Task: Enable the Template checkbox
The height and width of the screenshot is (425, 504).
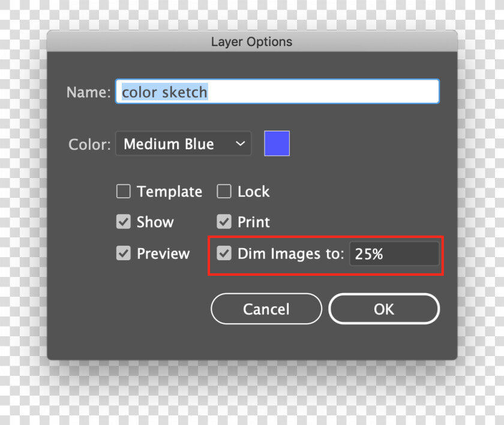Action: [x=124, y=191]
